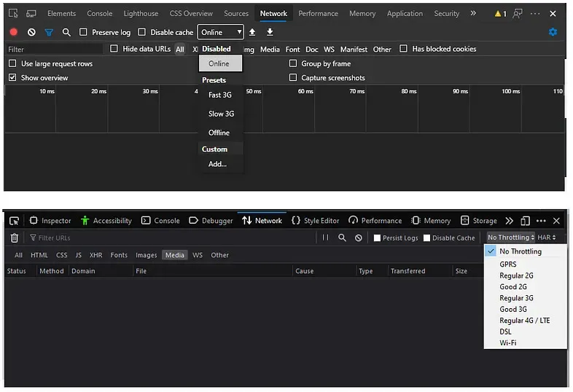Choose Slow 3G preset
The width and height of the screenshot is (573, 392).
click(x=221, y=114)
